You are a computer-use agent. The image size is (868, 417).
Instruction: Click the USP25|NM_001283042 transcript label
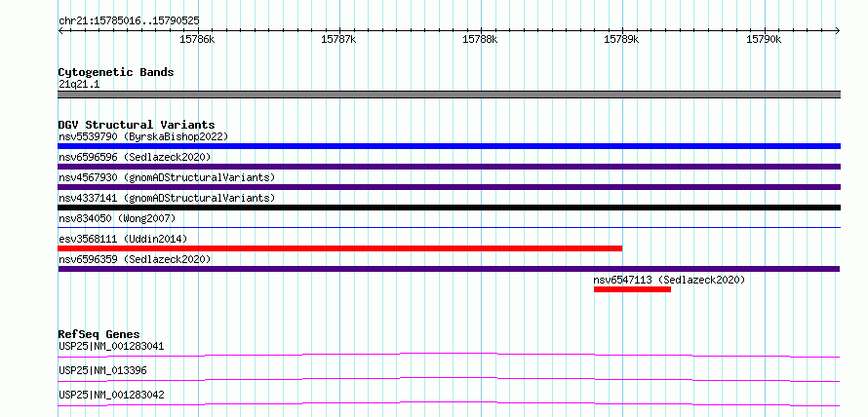pyautogui.click(x=111, y=395)
